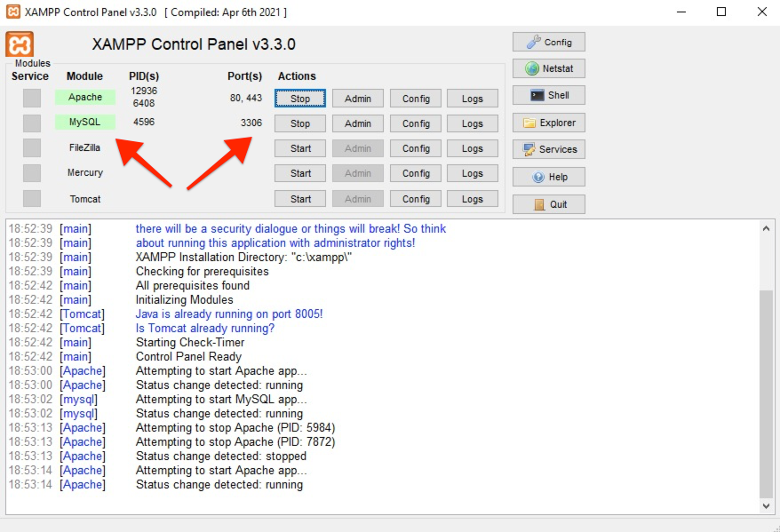780x532 pixels.
Task: Click log line 'Java is already running on port 8005!'
Action: 229,314
